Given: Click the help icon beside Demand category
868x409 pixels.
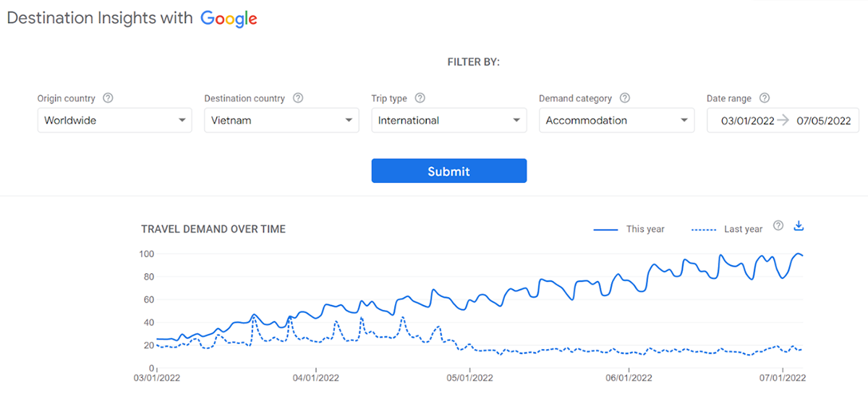Looking at the screenshot, I should [x=625, y=98].
